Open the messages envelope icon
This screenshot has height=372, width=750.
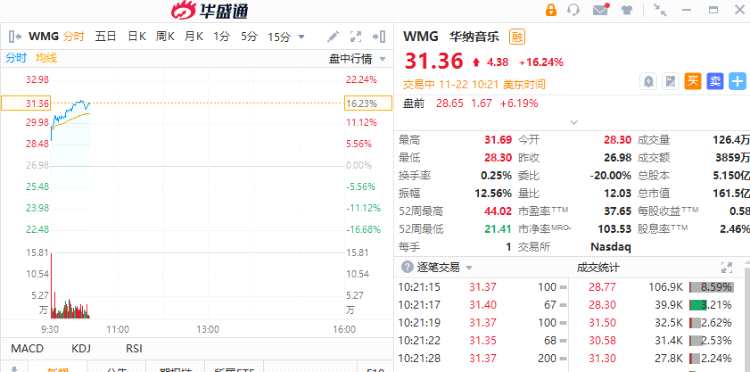pyautogui.click(x=600, y=10)
